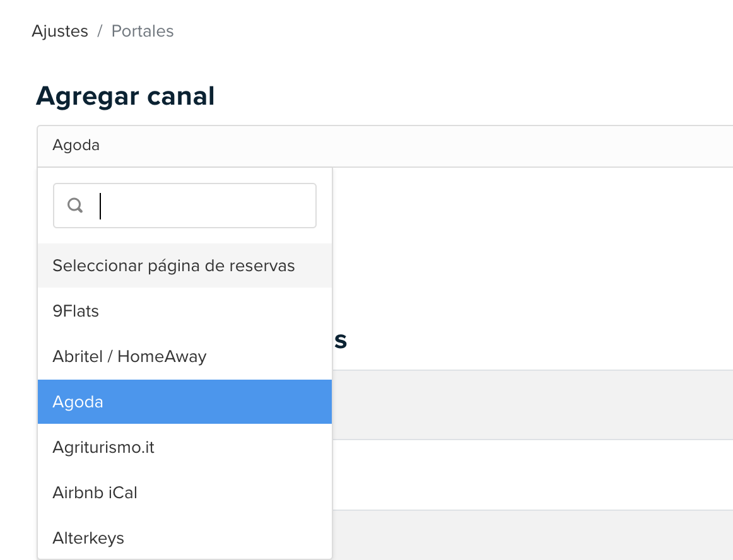
Task: Click the bottom gray table row
Action: pyautogui.click(x=532, y=535)
